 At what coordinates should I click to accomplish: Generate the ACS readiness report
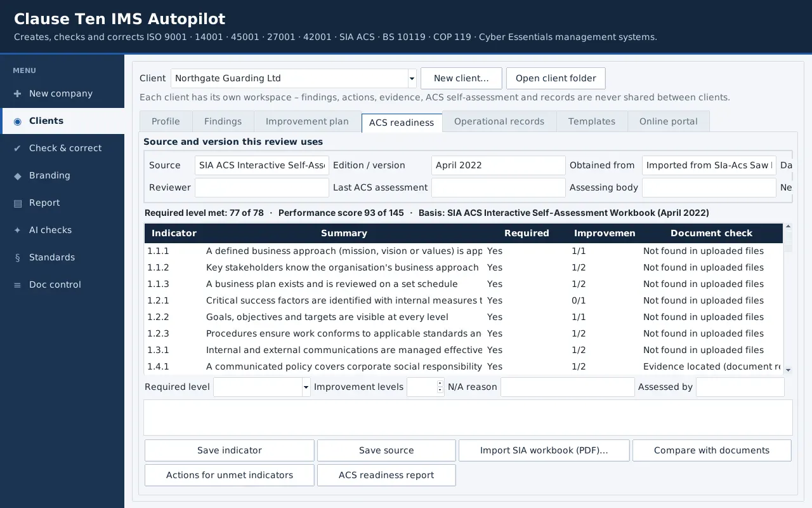(386, 475)
